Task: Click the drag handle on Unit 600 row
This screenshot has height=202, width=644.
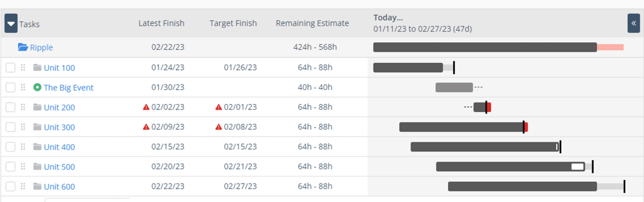Action: point(23,186)
